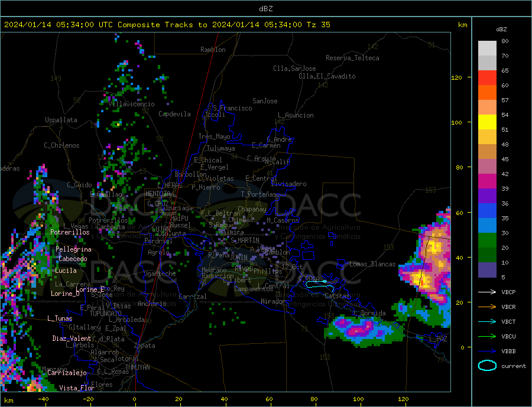Image resolution: width=532 pixels, height=407 pixels.
Task: Click the 'VBCT' legend label
Action: [x=508, y=321]
